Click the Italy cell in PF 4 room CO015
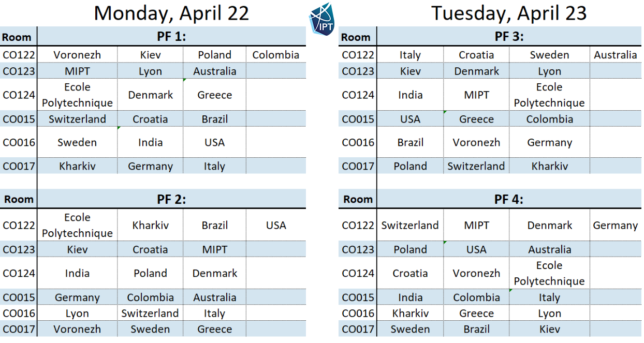The width and height of the screenshot is (644, 343). [x=549, y=297]
